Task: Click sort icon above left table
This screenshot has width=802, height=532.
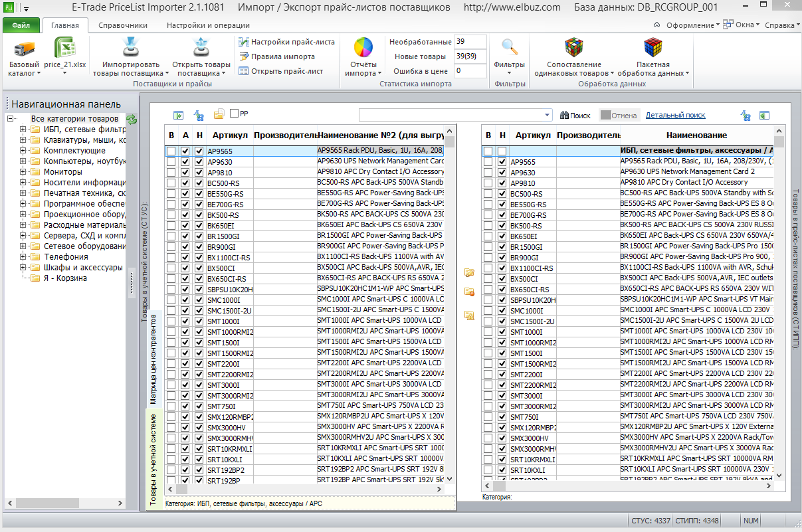Action: pyautogui.click(x=198, y=115)
